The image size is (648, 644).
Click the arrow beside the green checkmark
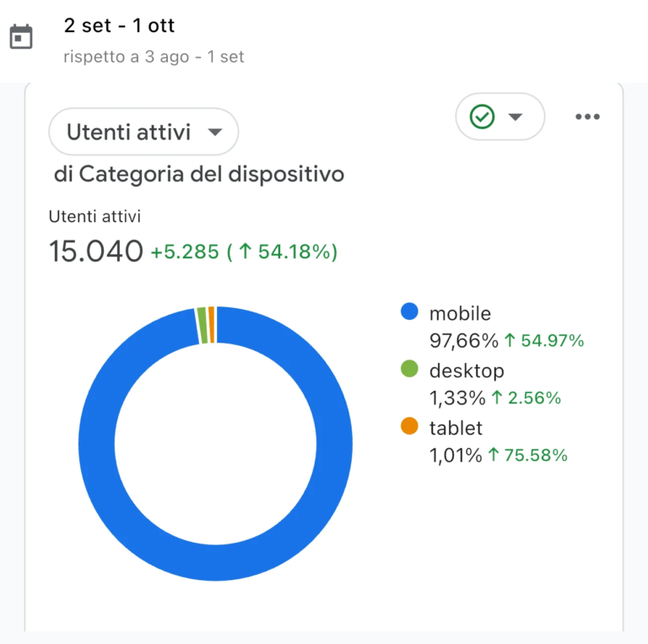coord(515,117)
